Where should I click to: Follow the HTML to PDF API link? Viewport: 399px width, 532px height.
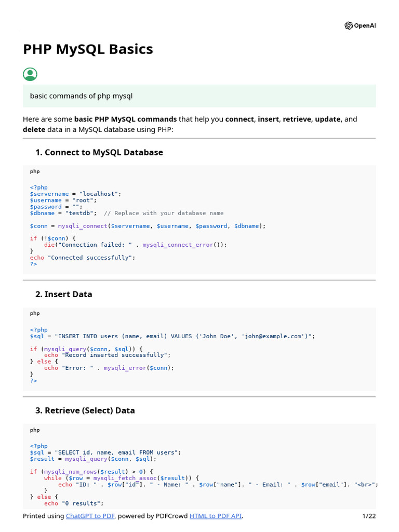[x=216, y=516]
